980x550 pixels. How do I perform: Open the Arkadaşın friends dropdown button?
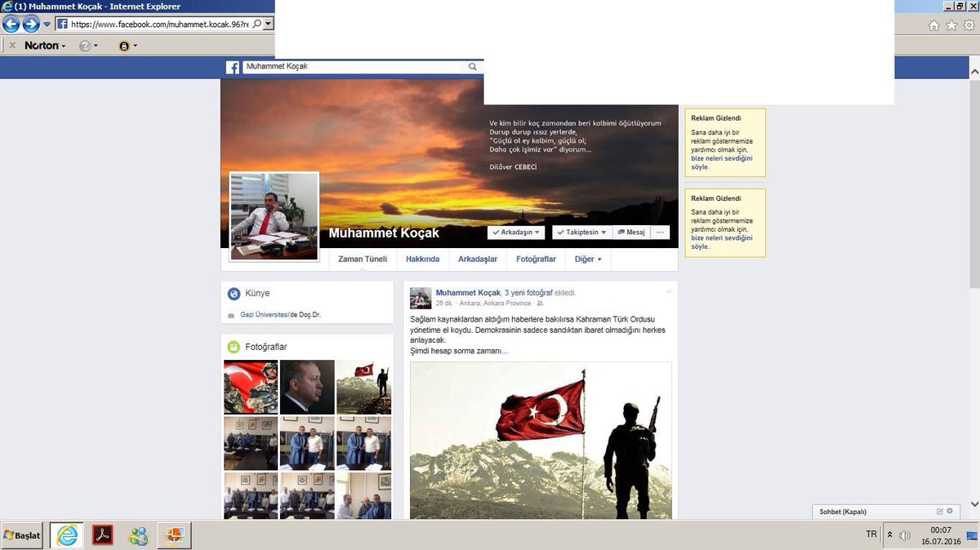516,233
